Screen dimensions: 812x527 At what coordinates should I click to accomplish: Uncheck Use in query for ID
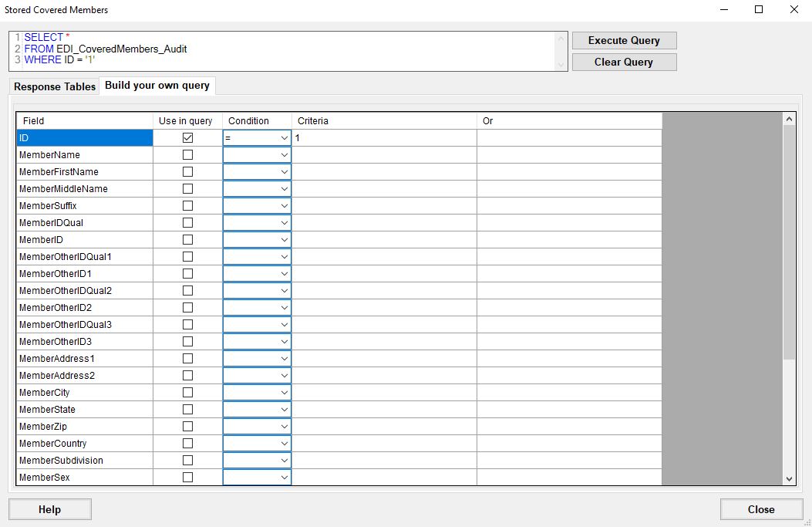click(187, 138)
